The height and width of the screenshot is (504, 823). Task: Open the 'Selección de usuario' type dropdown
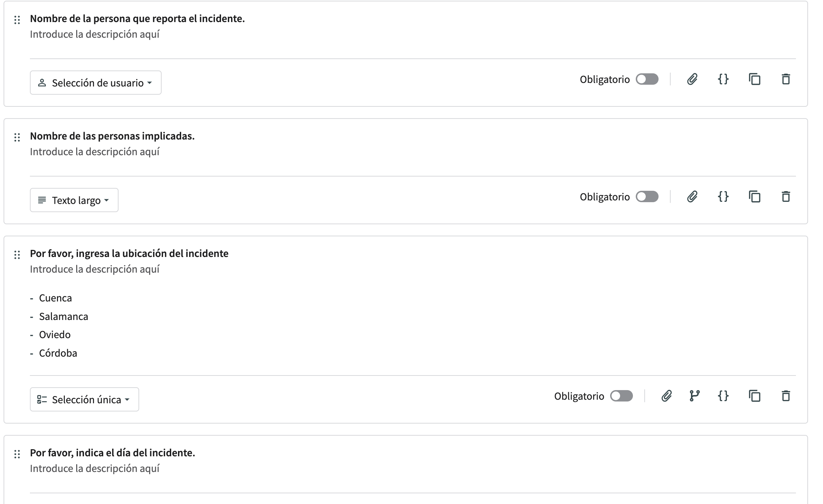pos(95,83)
